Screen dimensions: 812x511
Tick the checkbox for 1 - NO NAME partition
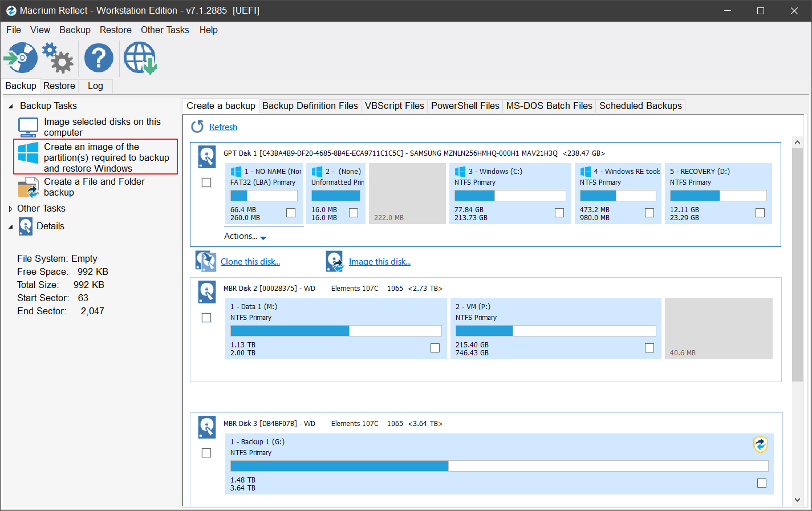click(291, 213)
